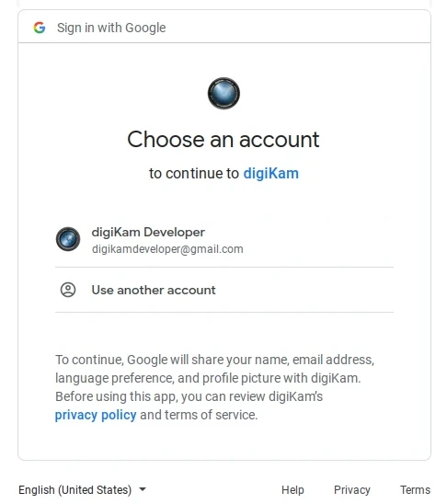Click the Choose an account heading
The width and height of the screenshot is (447, 504).
pyautogui.click(x=223, y=140)
